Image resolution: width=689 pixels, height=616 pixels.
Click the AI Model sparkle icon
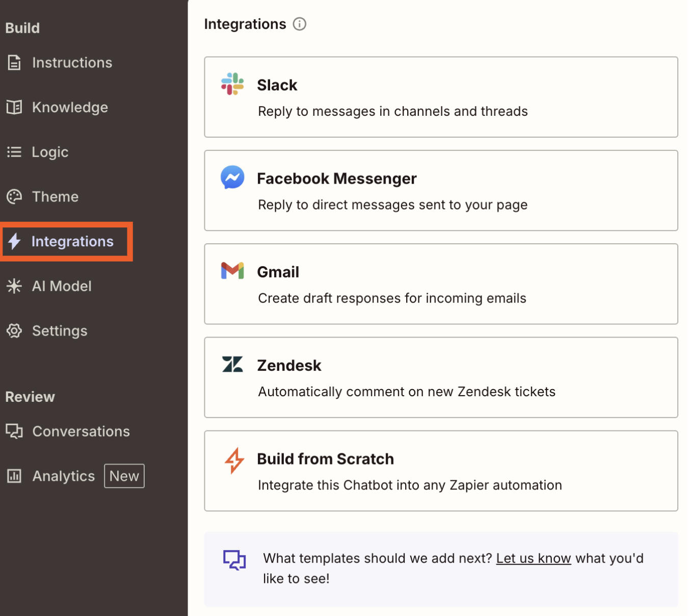tap(14, 286)
